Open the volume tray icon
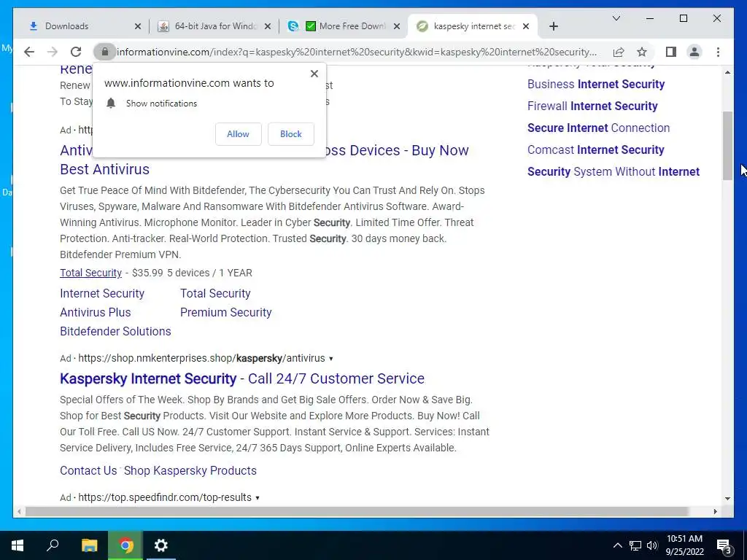 coord(651,545)
